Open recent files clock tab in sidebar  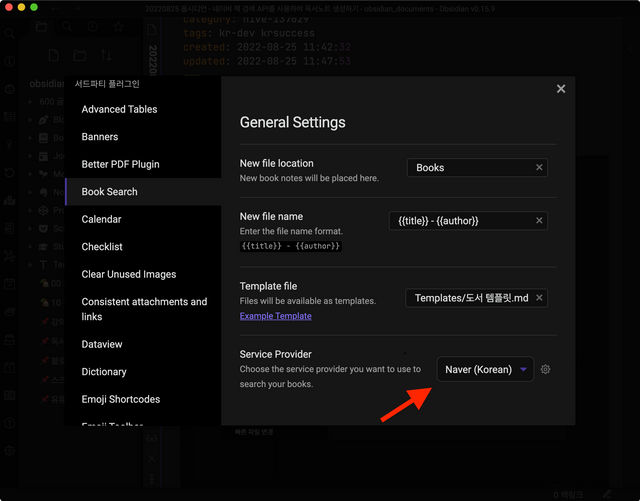93,27
